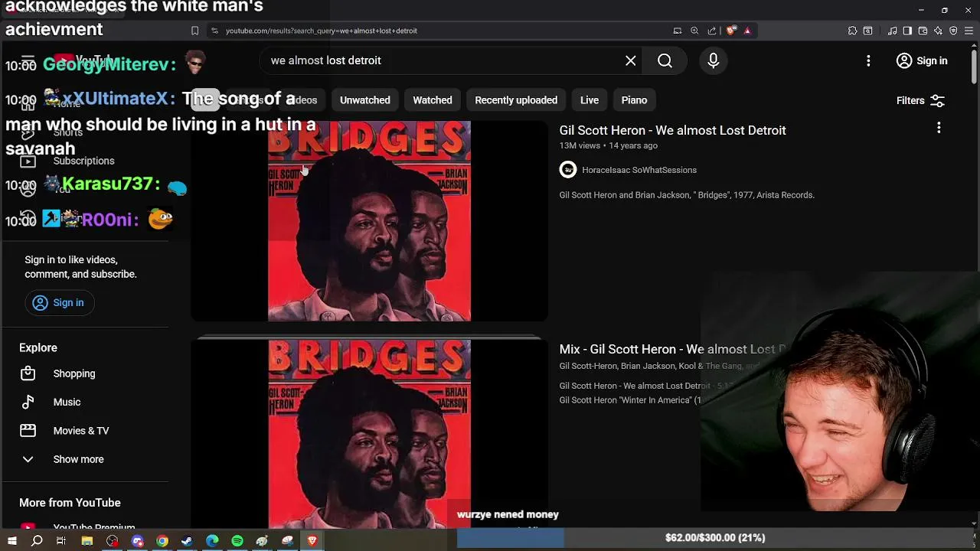
Task: Click the HoraceIsaac channel avatar
Action: [x=568, y=170]
